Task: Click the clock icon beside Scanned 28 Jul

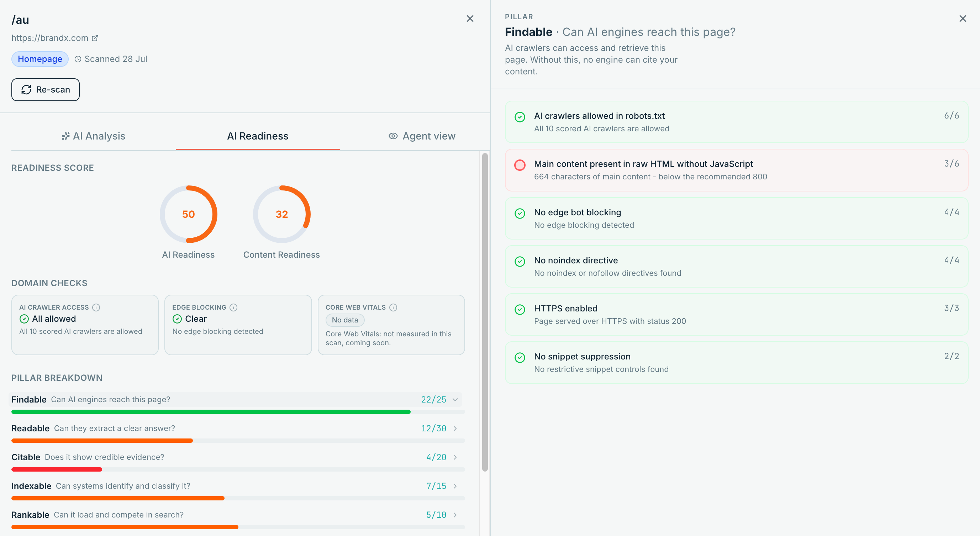Action: pos(78,59)
